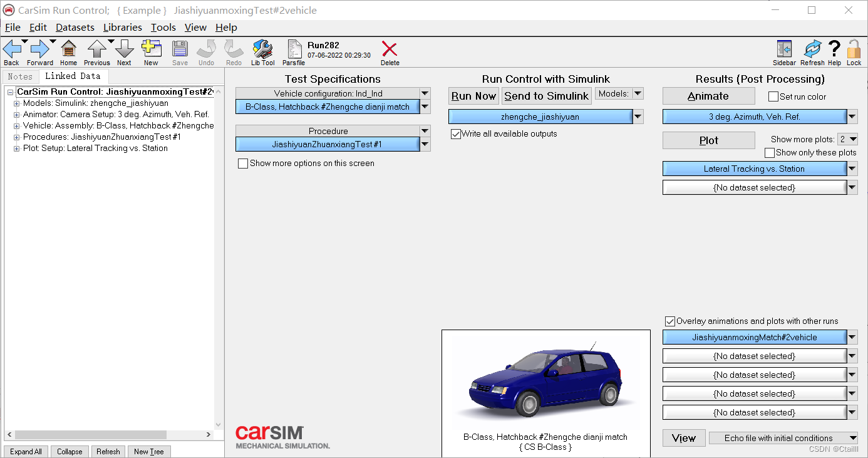868x458 pixels.
Task: Open Forward history dropdown arrow
Action: [x=53, y=42]
